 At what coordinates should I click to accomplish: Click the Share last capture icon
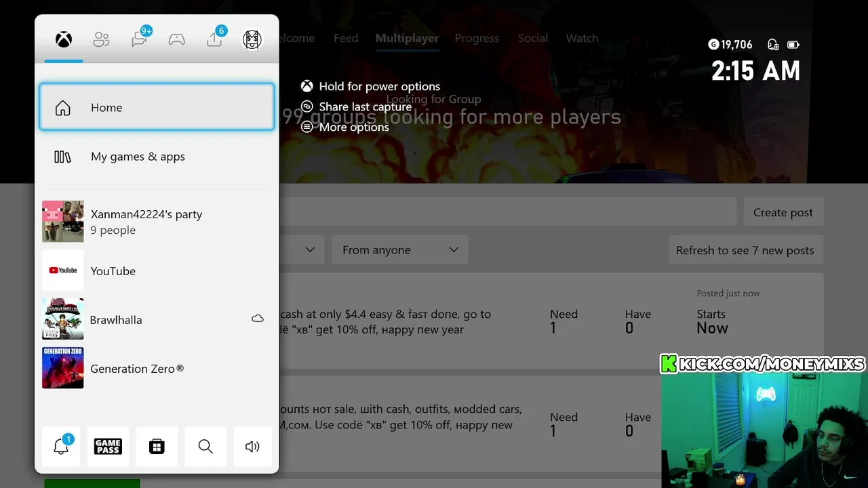tap(307, 106)
